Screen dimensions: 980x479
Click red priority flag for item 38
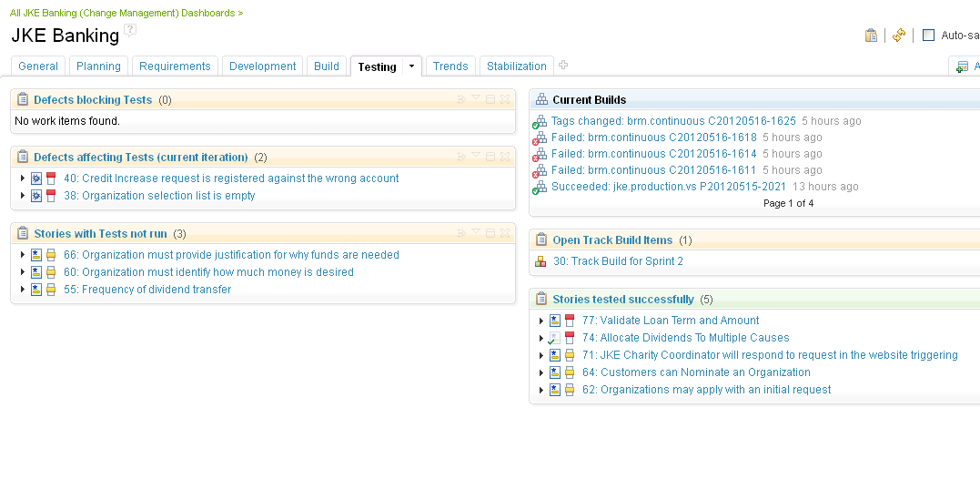[x=51, y=196]
